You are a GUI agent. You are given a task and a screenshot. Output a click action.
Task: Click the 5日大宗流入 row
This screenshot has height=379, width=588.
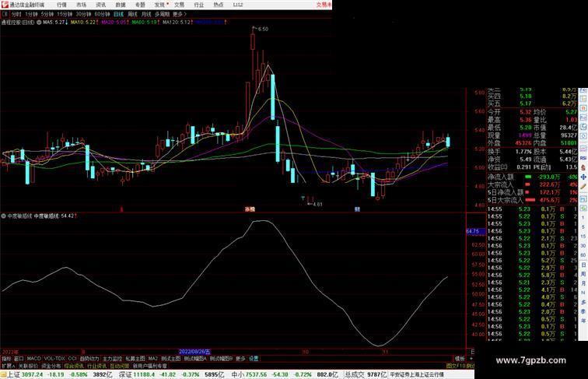533,200
